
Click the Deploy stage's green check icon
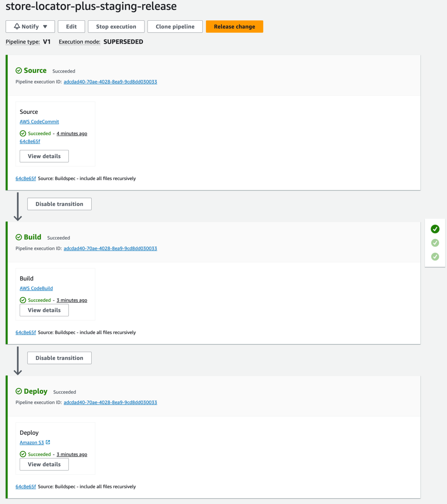[19, 391]
